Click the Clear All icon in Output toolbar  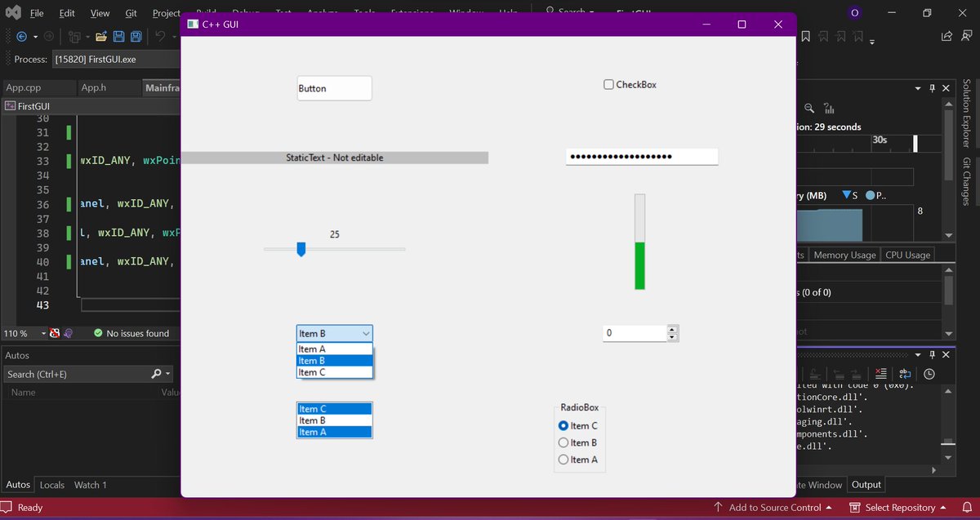(x=880, y=373)
